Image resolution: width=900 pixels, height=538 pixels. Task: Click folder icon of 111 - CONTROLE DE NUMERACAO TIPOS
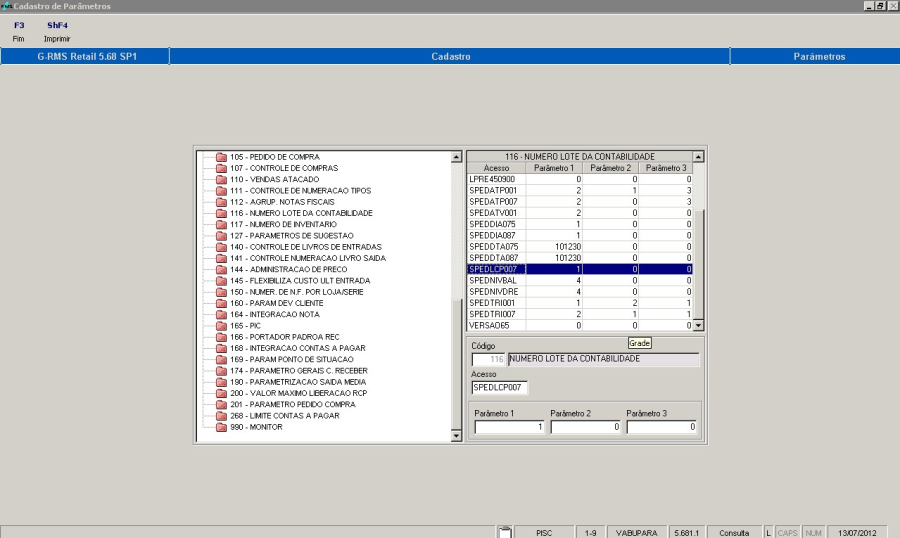222,191
